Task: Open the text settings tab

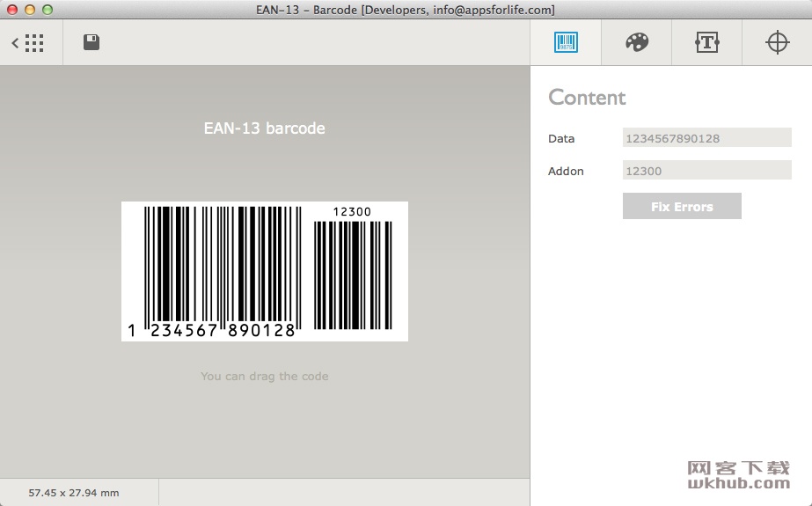Action: 707,42
